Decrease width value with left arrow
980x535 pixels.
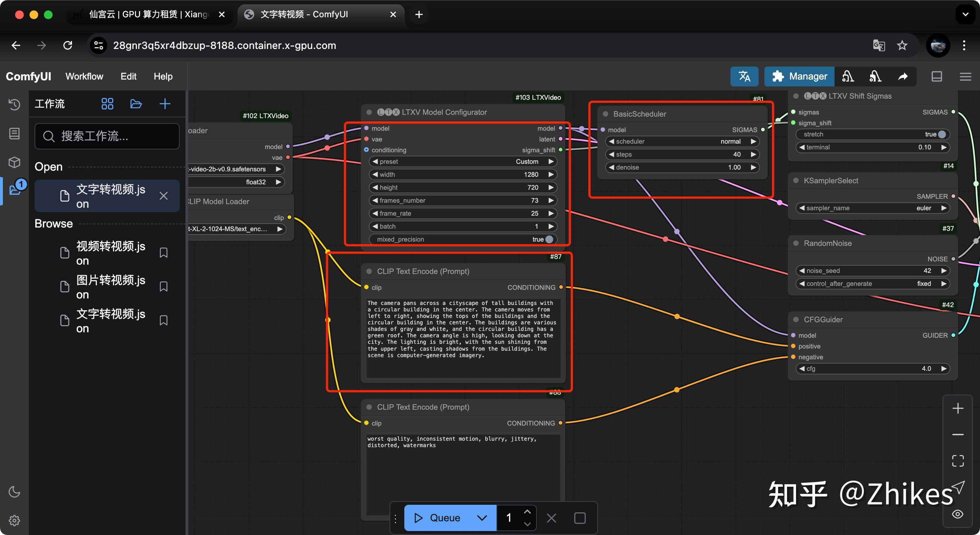[x=375, y=175]
